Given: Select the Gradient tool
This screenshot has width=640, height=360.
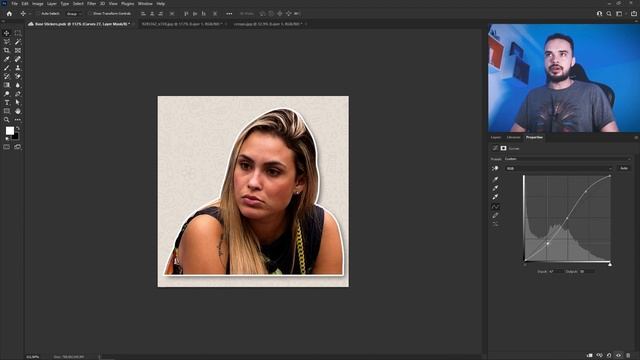Looking at the screenshot, I should point(7,85).
